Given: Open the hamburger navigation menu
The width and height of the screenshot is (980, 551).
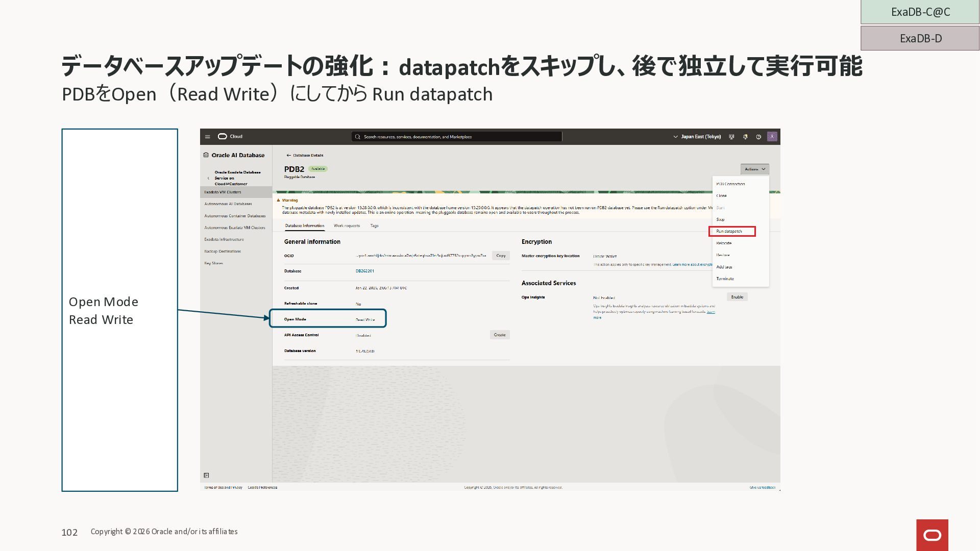Looking at the screenshot, I should click(x=207, y=137).
